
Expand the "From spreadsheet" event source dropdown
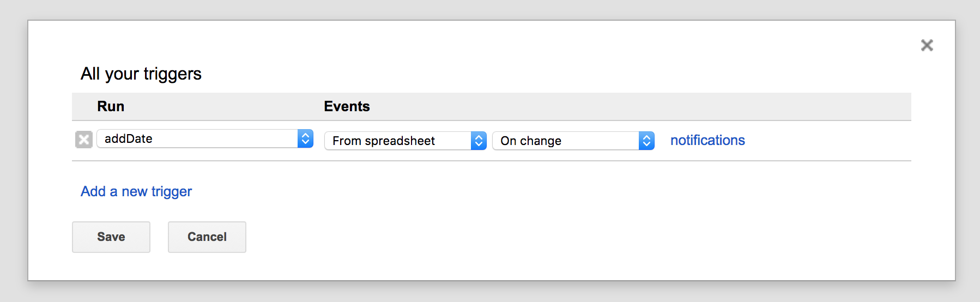tap(398, 141)
